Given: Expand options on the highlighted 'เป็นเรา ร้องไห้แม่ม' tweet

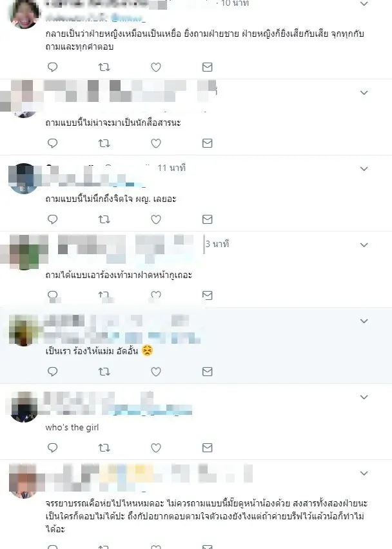Looking at the screenshot, I should (x=364, y=321).
